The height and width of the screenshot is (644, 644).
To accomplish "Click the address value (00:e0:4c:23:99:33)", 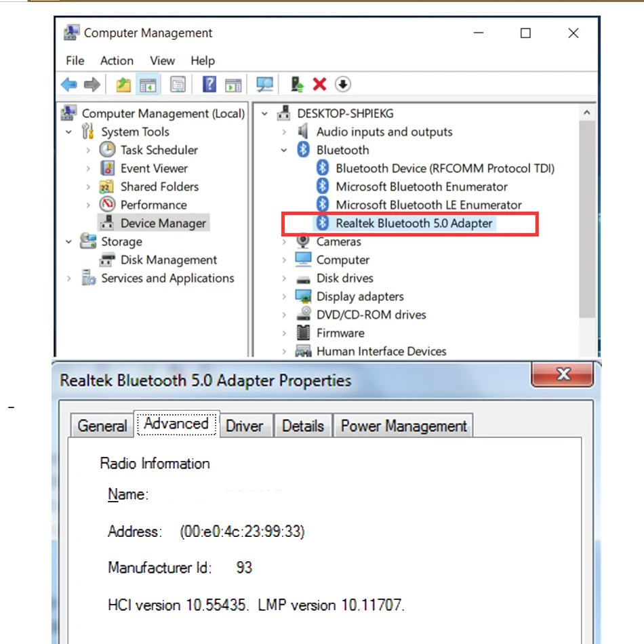I will coord(242,531).
